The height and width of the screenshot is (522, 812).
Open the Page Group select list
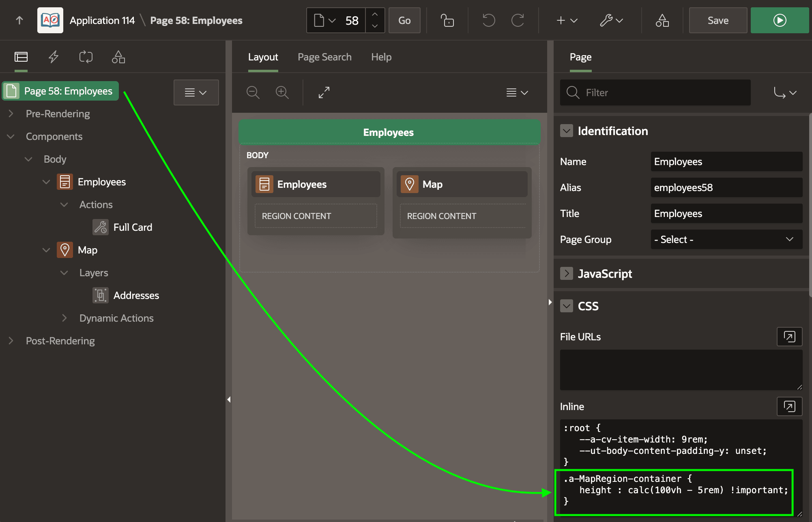(726, 239)
